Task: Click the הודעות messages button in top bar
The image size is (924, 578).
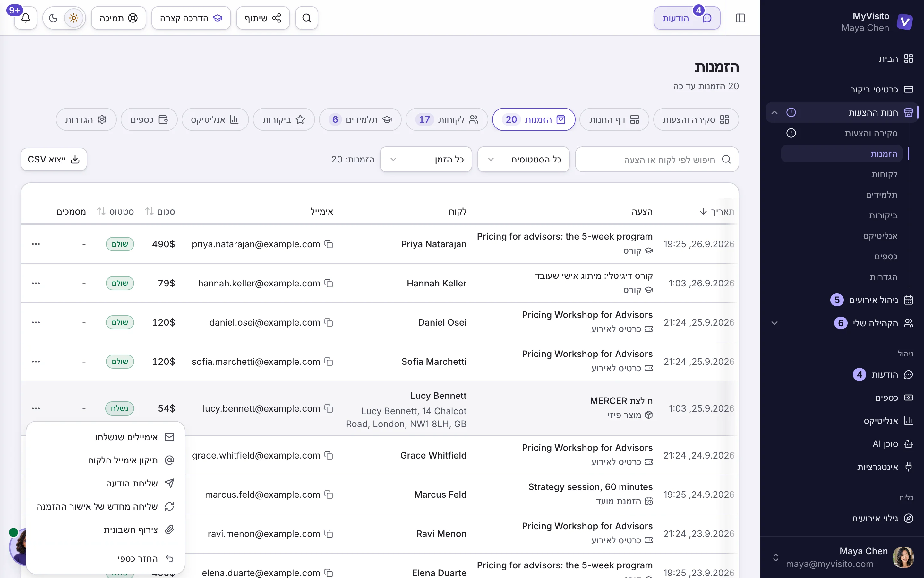Action: (x=687, y=18)
